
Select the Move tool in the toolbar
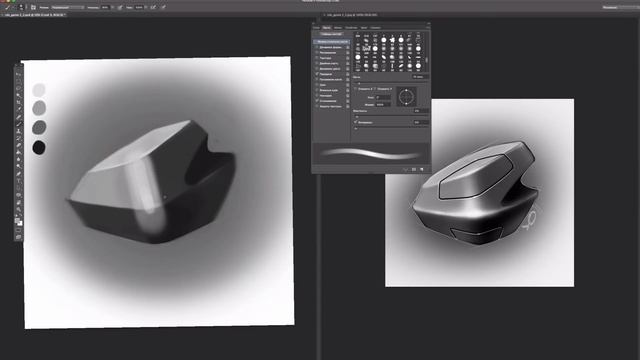point(18,74)
